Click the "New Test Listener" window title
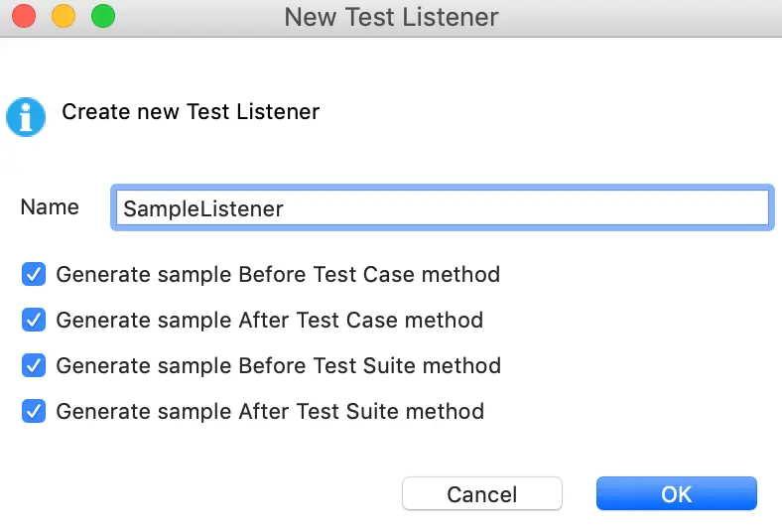Image resolution: width=782 pixels, height=532 pixels. coord(391,17)
